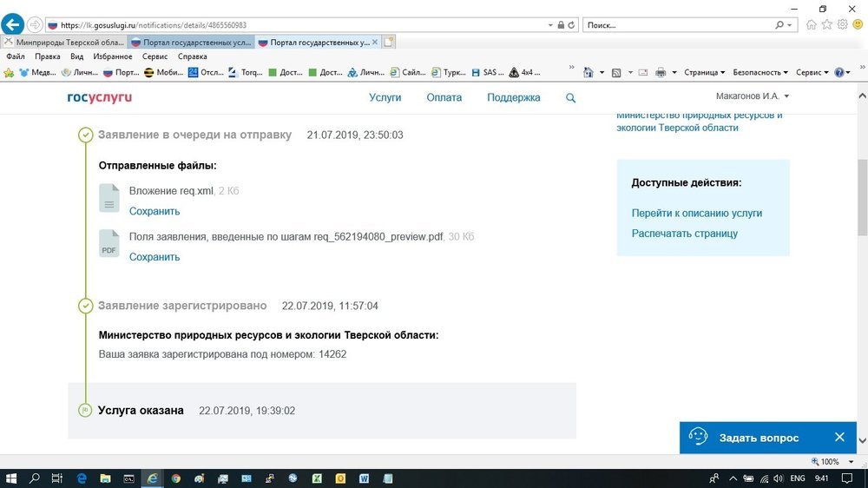Close the Задать вопрос chat widget
The height and width of the screenshot is (488, 868).
(839, 438)
